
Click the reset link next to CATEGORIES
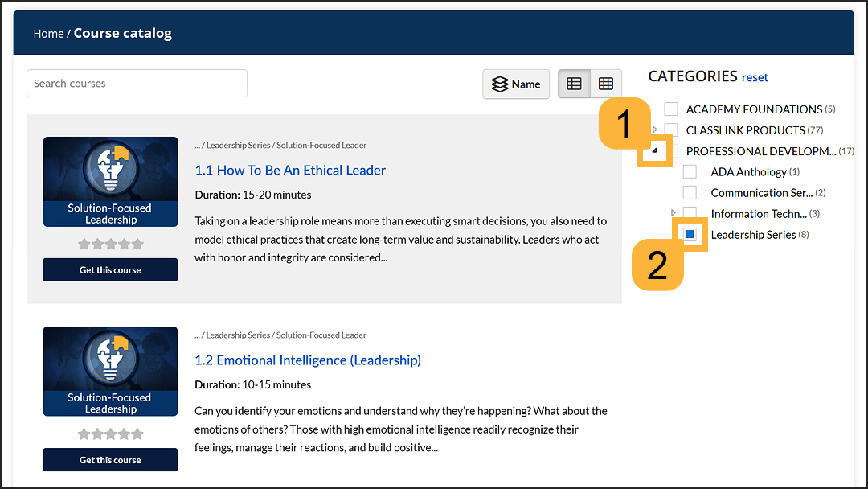755,76
